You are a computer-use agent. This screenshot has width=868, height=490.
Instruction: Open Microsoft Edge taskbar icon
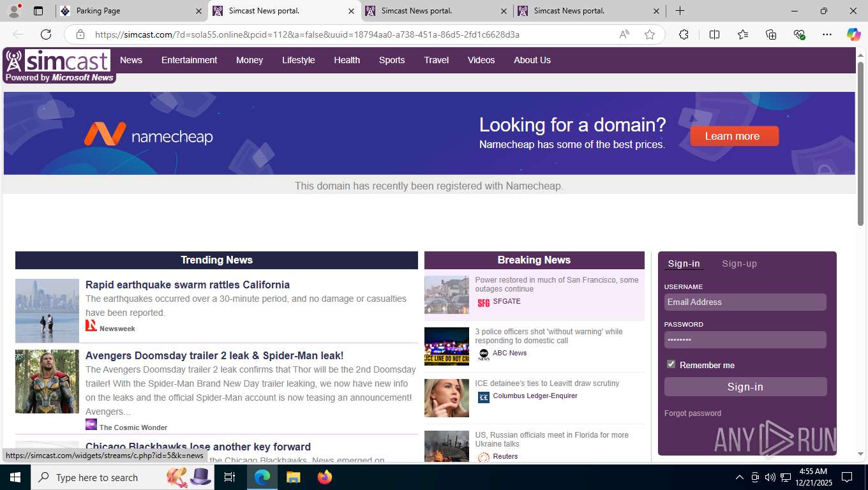[262, 477]
